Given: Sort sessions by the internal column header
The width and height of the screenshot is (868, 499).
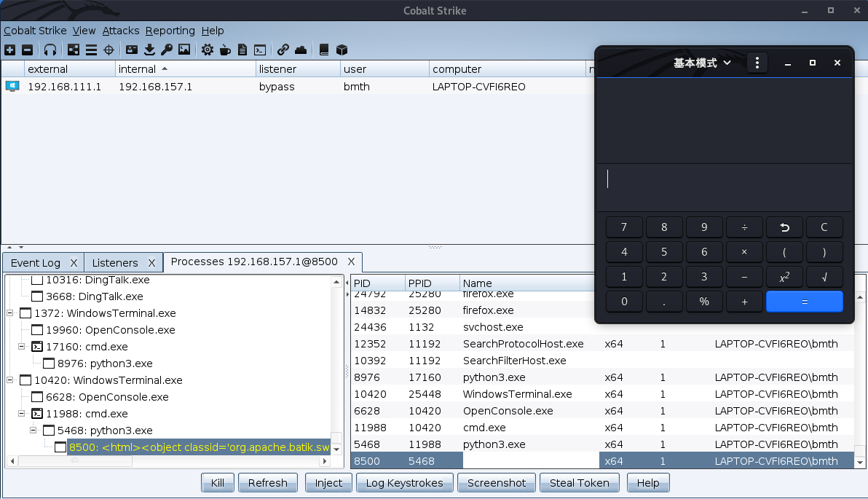Looking at the screenshot, I should [x=185, y=68].
